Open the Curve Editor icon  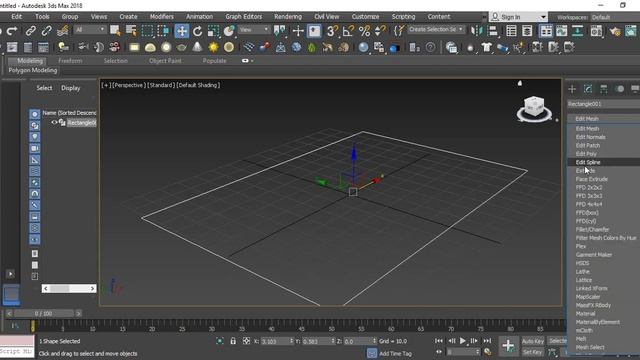point(562,31)
